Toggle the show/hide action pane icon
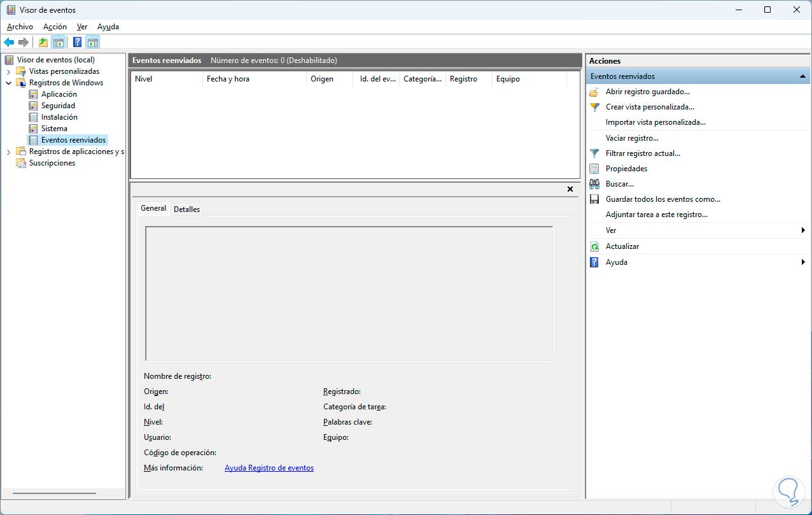This screenshot has height=515, width=812. point(93,43)
